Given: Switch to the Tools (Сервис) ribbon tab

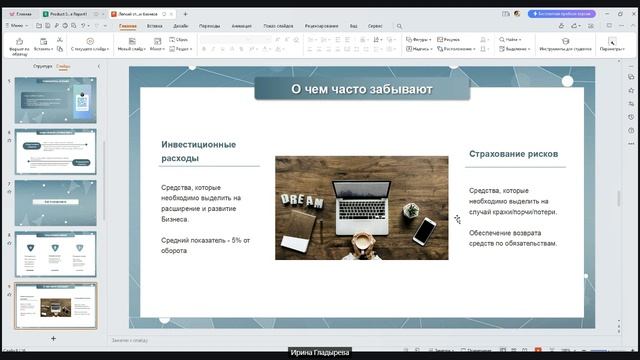Looking at the screenshot, I should [x=375, y=26].
